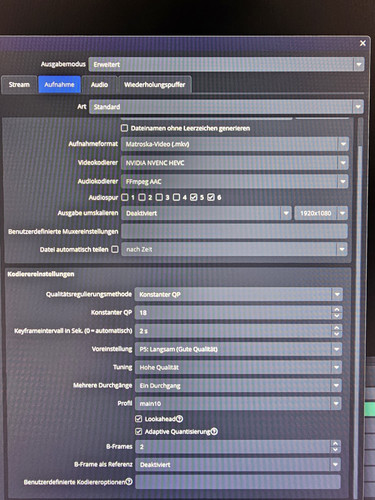Screen dimensions: 375x500
Task: Increase the Konstanter QP value
Action: (x=337, y=309)
